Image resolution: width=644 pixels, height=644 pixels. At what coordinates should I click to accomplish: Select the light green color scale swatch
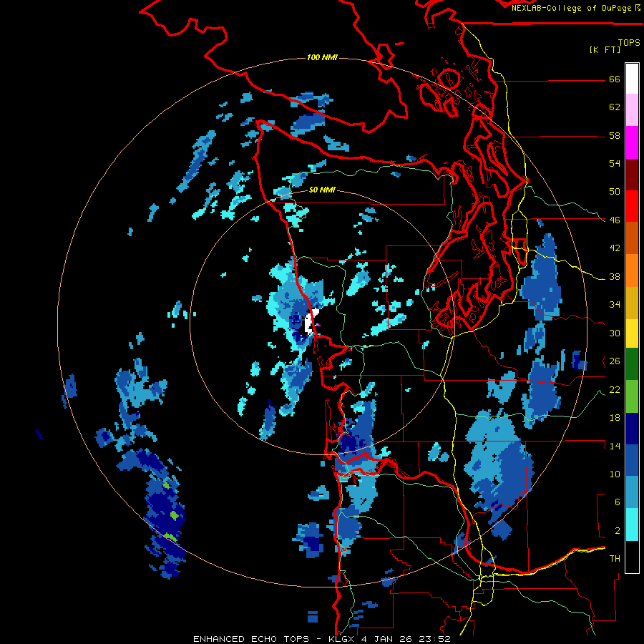pyautogui.click(x=632, y=396)
